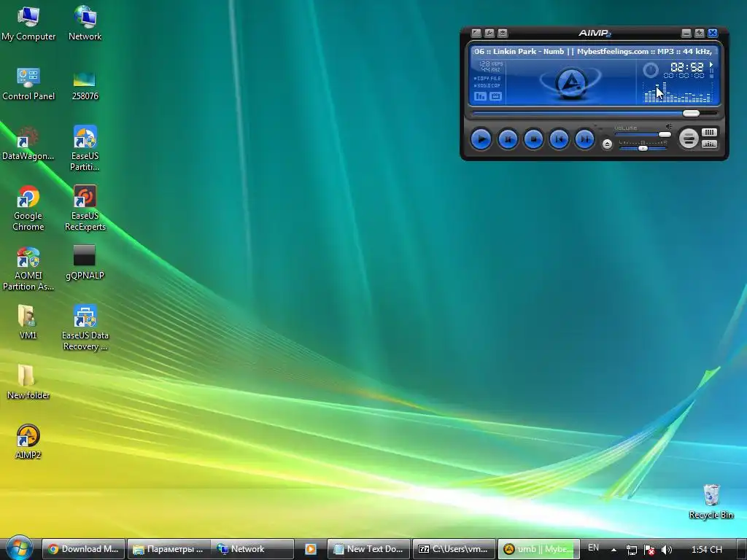Open EN language indicator in tray
747x560 pixels.
pyautogui.click(x=593, y=548)
